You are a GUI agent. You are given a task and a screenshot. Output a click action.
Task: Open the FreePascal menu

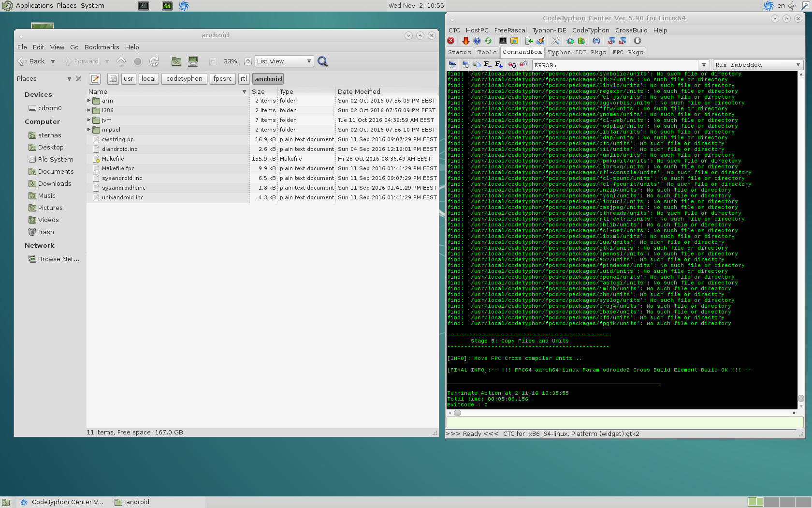510,30
